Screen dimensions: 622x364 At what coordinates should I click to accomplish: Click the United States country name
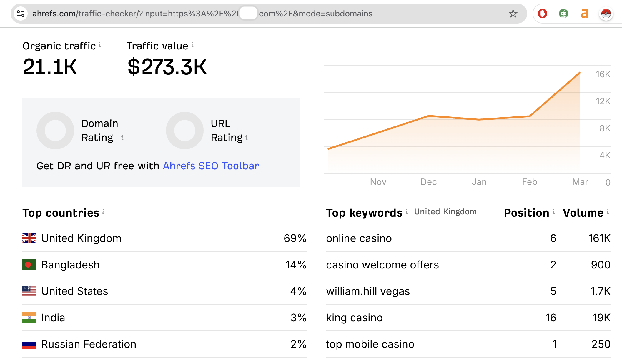point(75,291)
